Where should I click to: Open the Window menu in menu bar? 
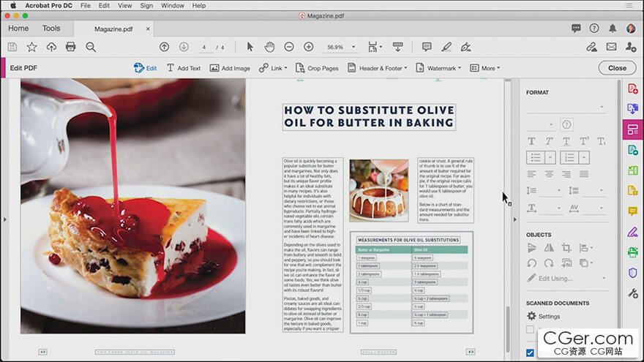(x=173, y=5)
